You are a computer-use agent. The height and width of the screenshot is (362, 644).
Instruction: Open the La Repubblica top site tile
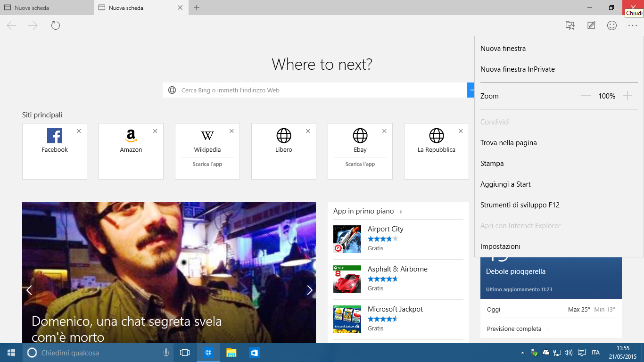point(437,151)
